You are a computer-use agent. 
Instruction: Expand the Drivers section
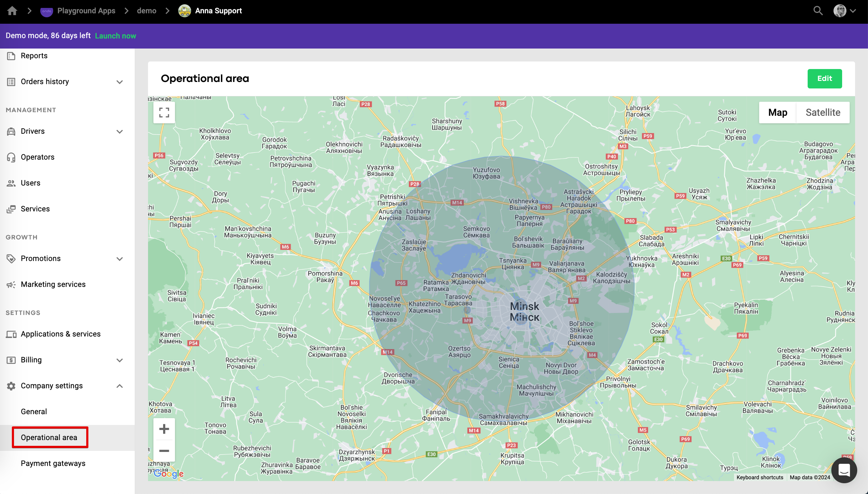click(x=120, y=132)
